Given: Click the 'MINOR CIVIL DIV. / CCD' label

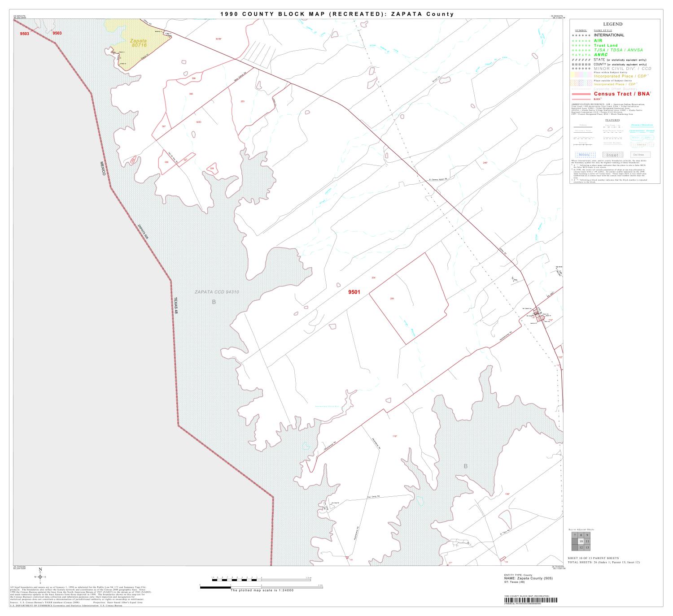Looking at the screenshot, I should click(x=622, y=69).
